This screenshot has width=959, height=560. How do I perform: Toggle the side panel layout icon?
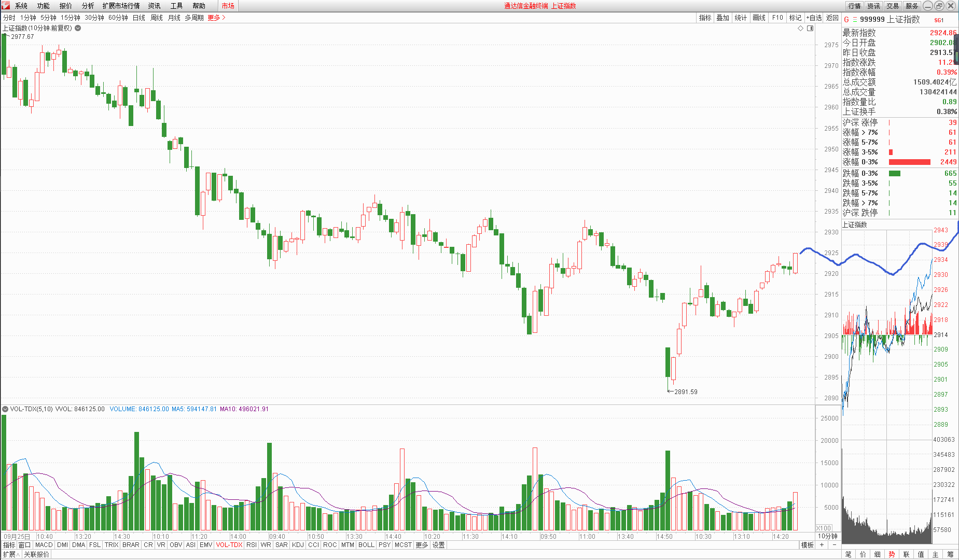810,28
